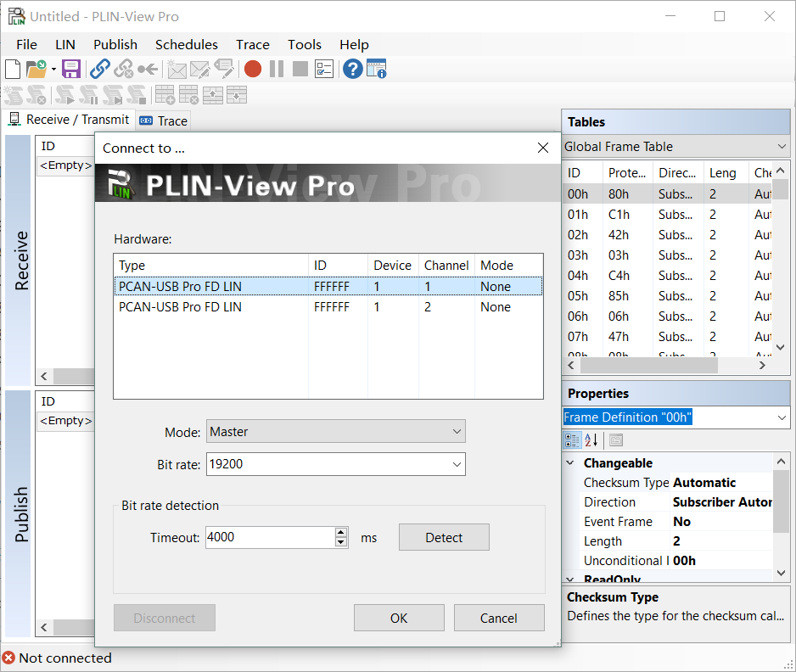This screenshot has width=796, height=672.
Task: Click the Start schedule play-scroll icon
Action: tap(65, 95)
